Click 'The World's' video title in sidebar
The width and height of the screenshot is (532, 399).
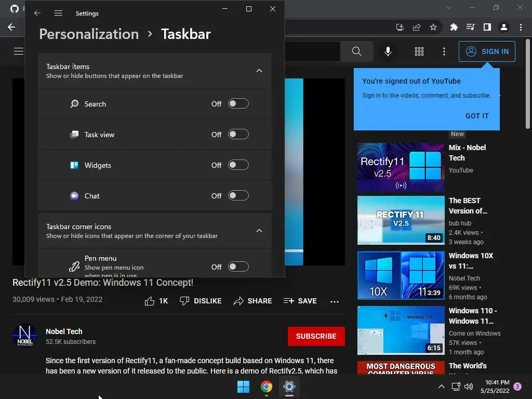tap(468, 366)
